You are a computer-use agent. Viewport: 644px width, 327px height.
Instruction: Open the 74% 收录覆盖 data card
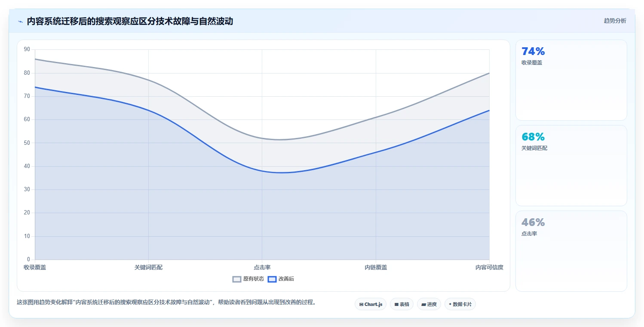[571, 80]
